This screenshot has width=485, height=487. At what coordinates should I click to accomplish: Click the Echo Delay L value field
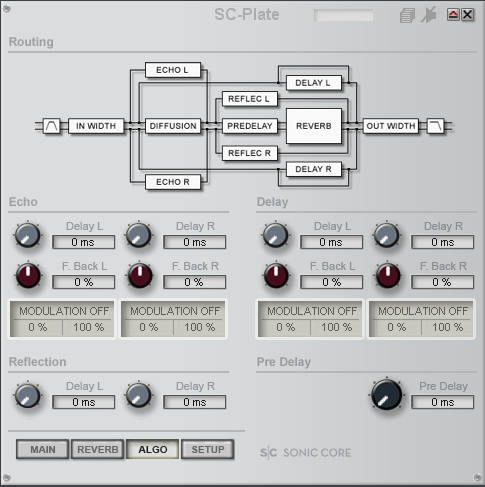click(84, 242)
